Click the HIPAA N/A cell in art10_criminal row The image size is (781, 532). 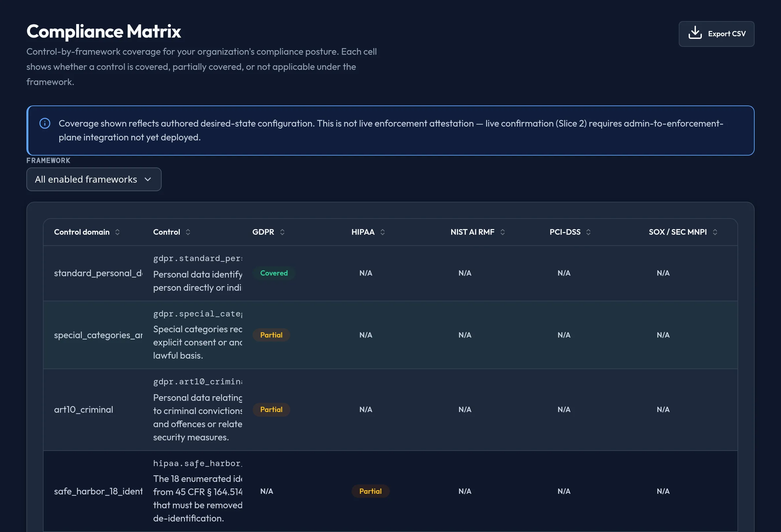point(366,409)
